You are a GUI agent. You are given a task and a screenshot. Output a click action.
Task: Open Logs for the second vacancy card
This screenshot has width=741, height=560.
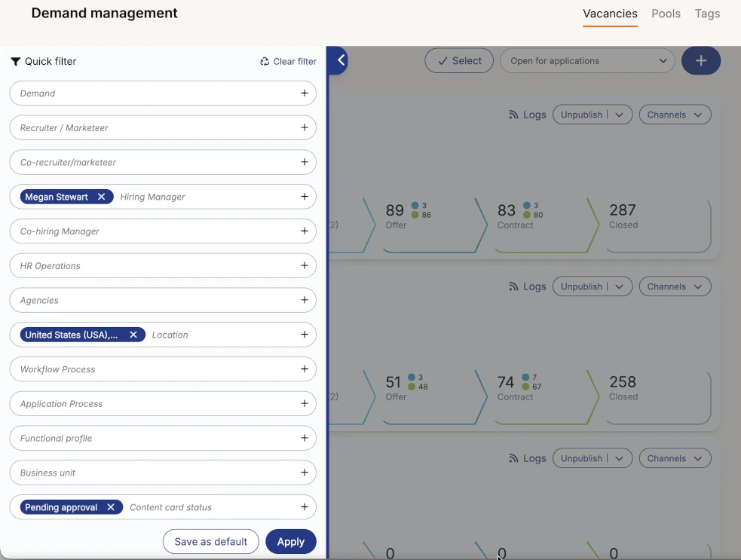pos(528,287)
